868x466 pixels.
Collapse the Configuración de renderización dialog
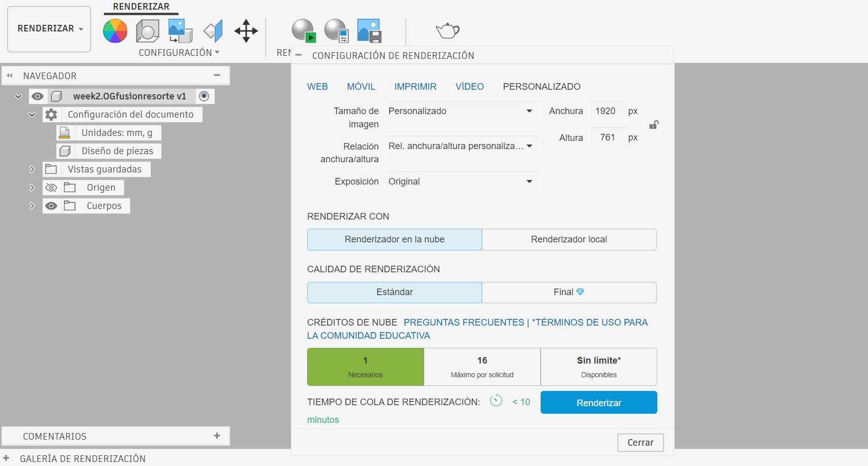pyautogui.click(x=298, y=55)
